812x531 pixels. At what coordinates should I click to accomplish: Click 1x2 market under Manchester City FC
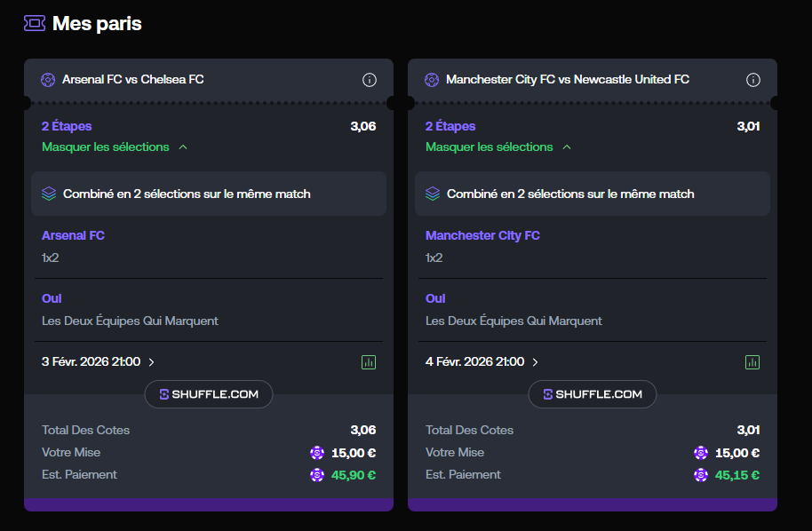pyautogui.click(x=434, y=258)
